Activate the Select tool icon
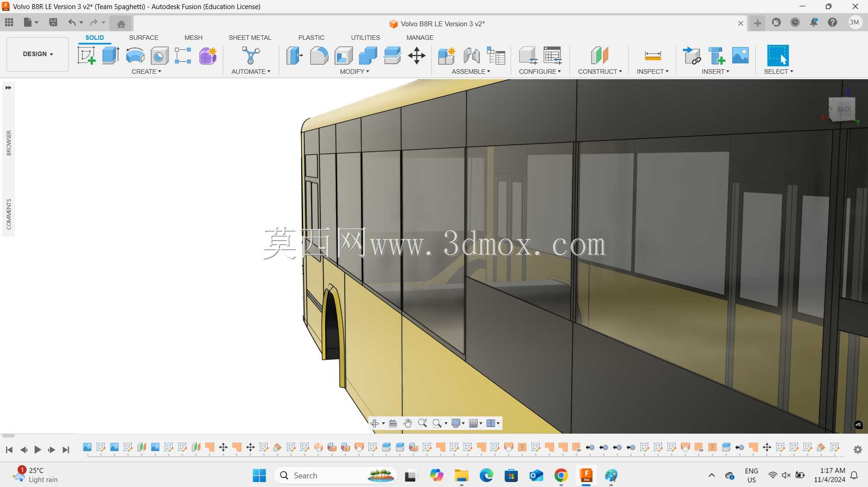868x487 pixels. pyautogui.click(x=778, y=56)
